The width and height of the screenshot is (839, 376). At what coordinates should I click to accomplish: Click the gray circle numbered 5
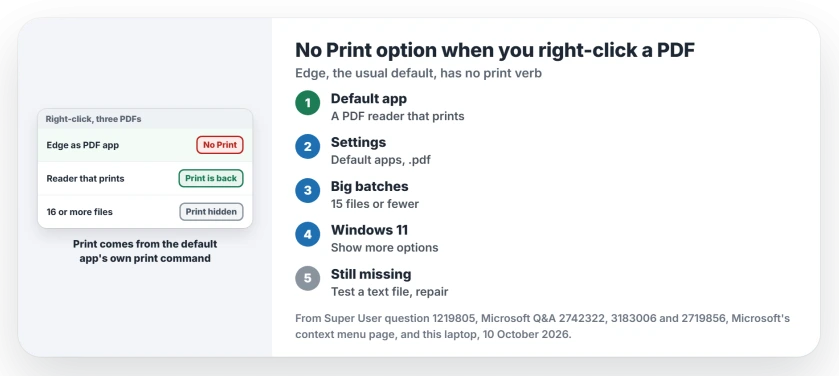point(308,278)
